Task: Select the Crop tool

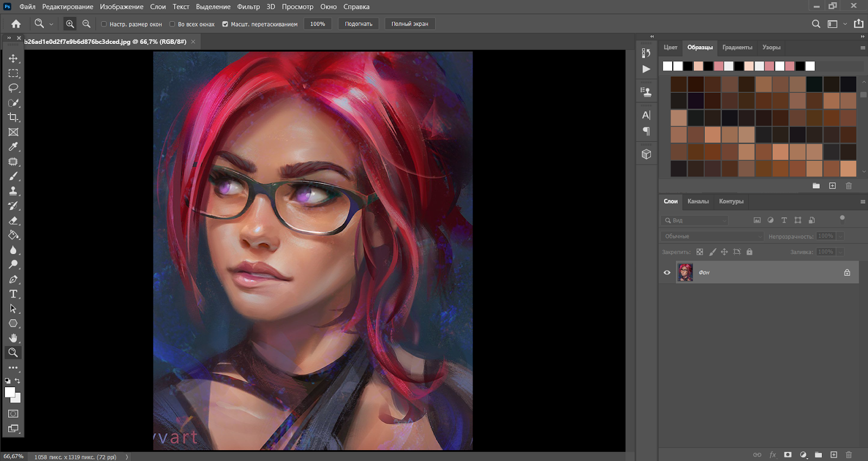Action: (13, 117)
